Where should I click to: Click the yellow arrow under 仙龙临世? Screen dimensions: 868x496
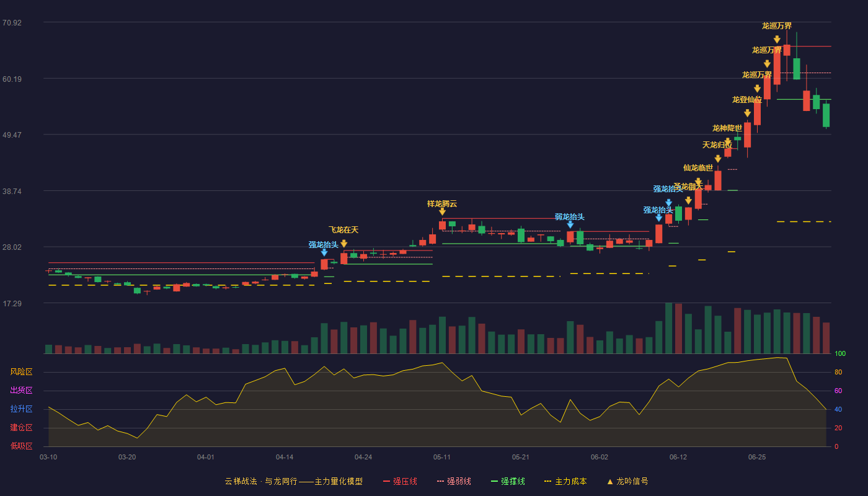[x=698, y=182]
